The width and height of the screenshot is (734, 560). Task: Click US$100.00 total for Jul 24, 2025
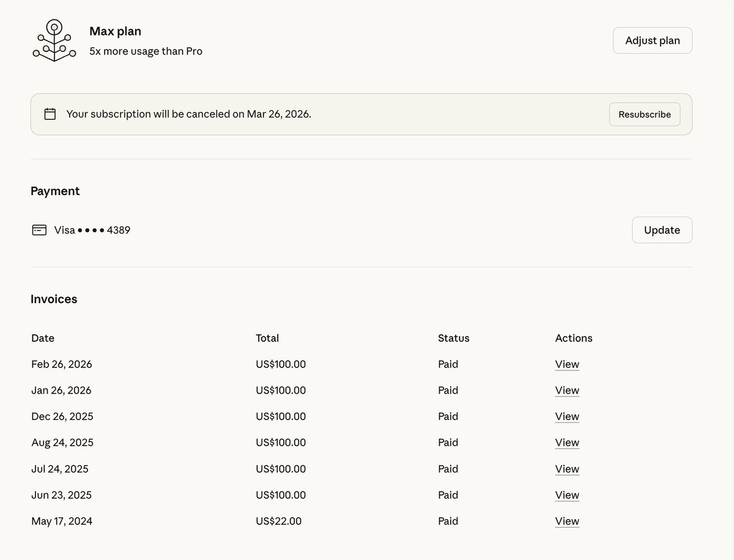[281, 469]
